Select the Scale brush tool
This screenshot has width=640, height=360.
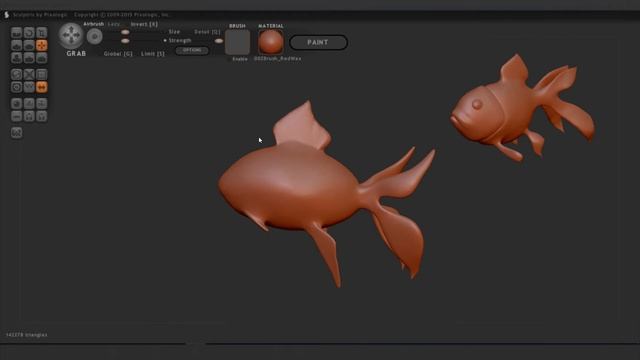pyautogui.click(x=42, y=32)
